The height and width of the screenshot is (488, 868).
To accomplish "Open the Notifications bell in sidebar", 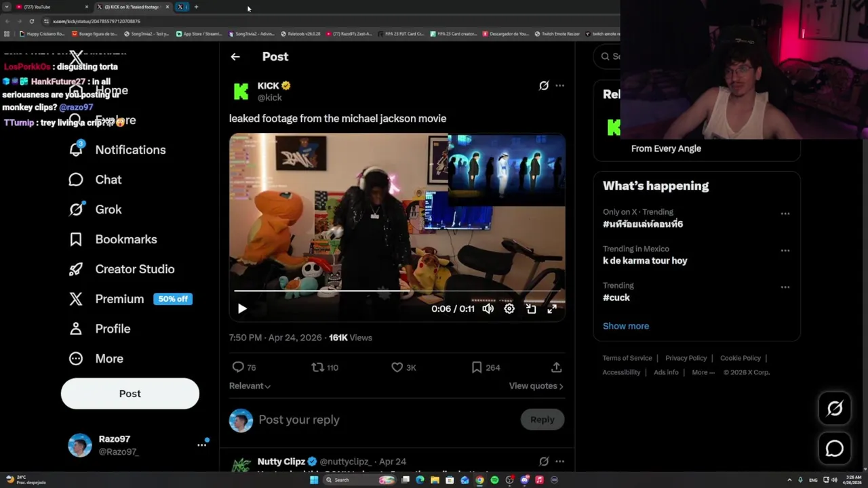I will 76,149.
